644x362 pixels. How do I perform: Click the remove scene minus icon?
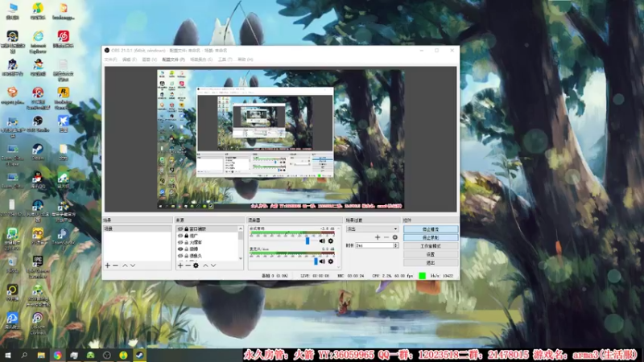(x=115, y=265)
